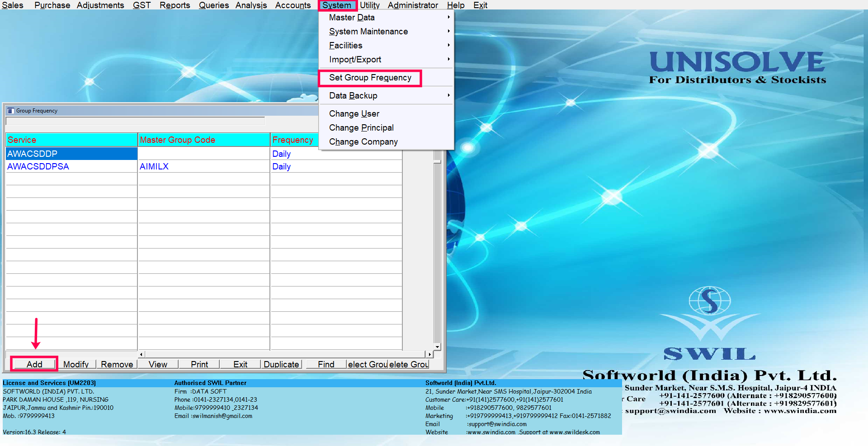
Task: Click the www.swindia.com website text
Action: tap(491, 432)
